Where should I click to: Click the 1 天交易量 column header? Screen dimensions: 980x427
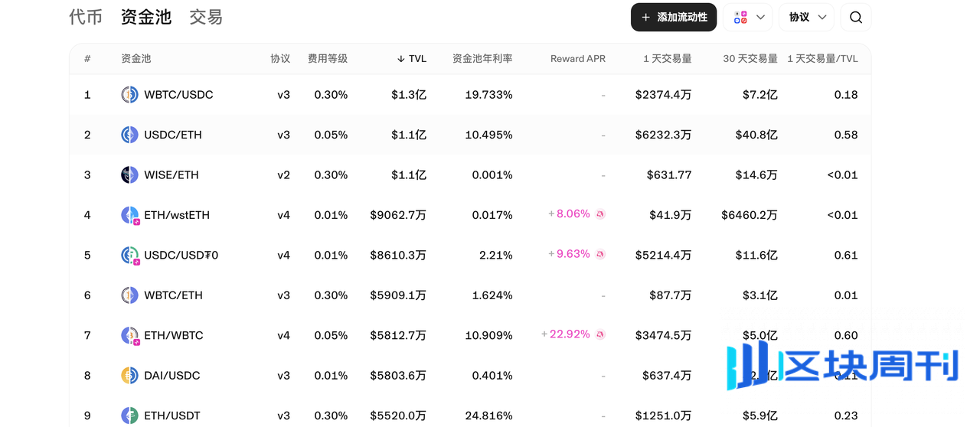coord(667,59)
